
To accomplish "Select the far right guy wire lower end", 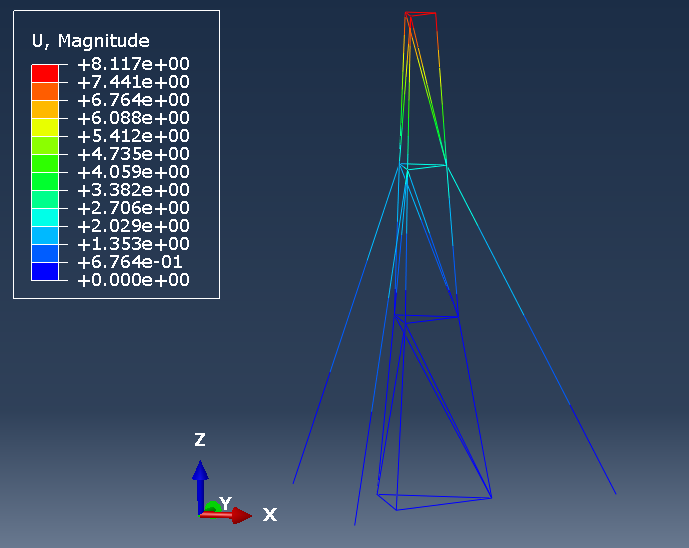I will [x=614, y=492].
